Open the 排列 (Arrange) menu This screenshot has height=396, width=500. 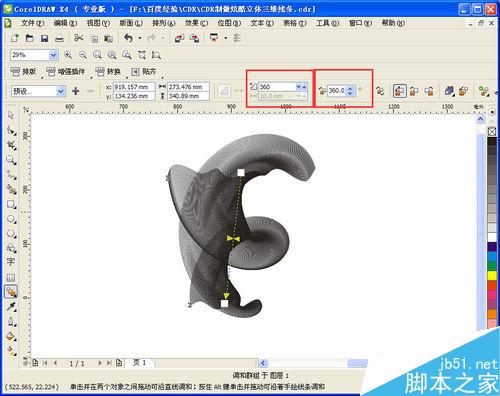(164, 23)
